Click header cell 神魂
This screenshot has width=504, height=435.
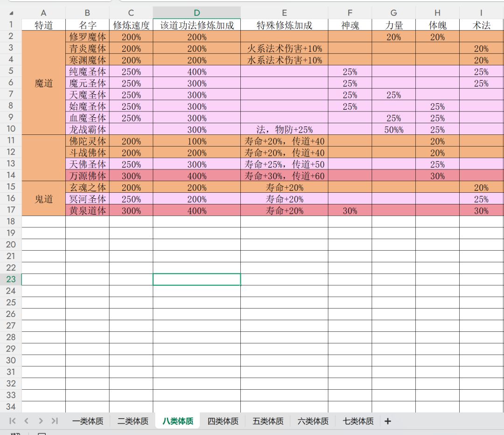(350, 25)
